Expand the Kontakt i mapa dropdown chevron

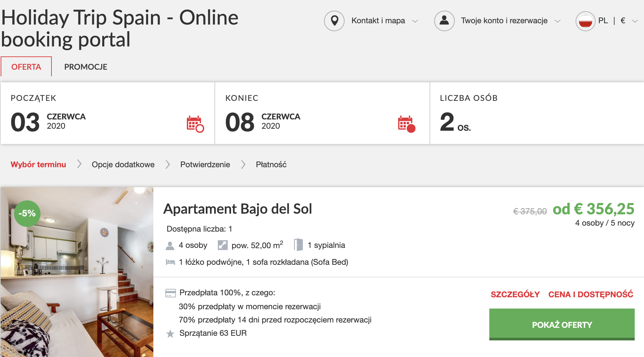point(415,21)
